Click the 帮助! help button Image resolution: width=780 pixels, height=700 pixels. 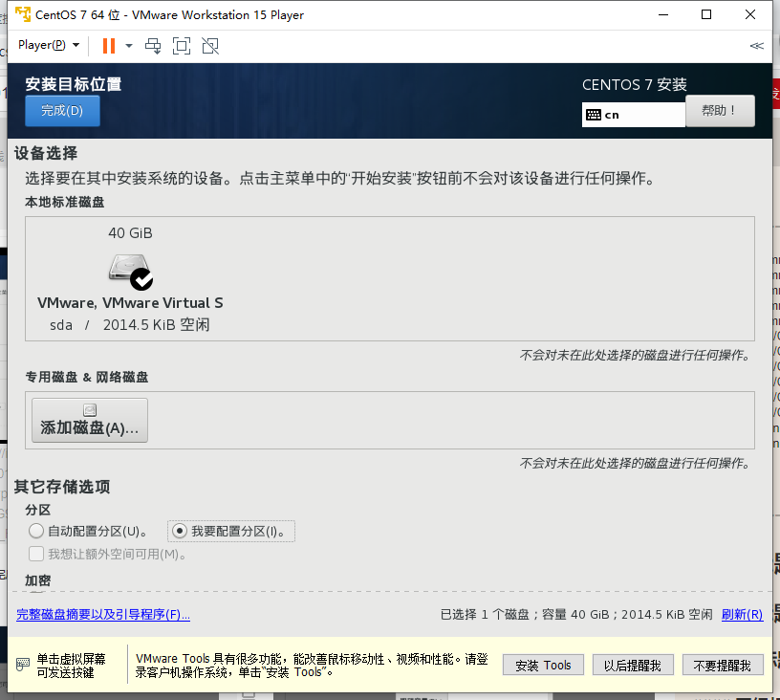pos(720,110)
